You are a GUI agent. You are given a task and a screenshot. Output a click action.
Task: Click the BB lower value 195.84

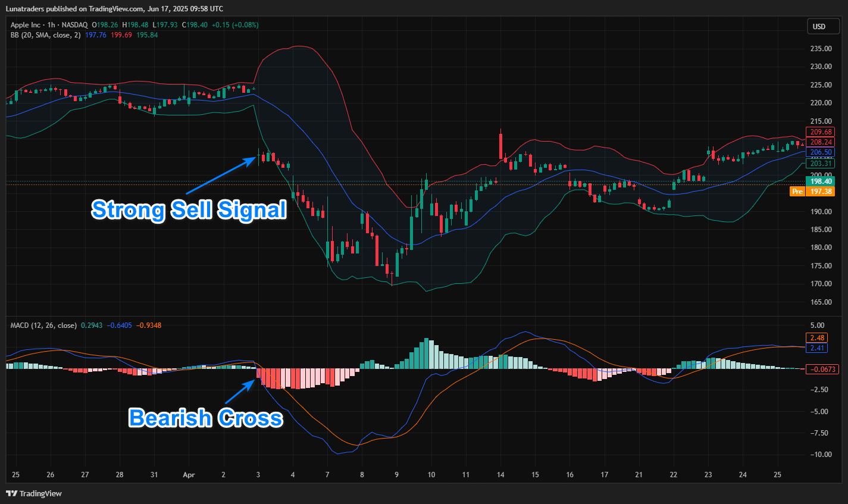click(147, 35)
